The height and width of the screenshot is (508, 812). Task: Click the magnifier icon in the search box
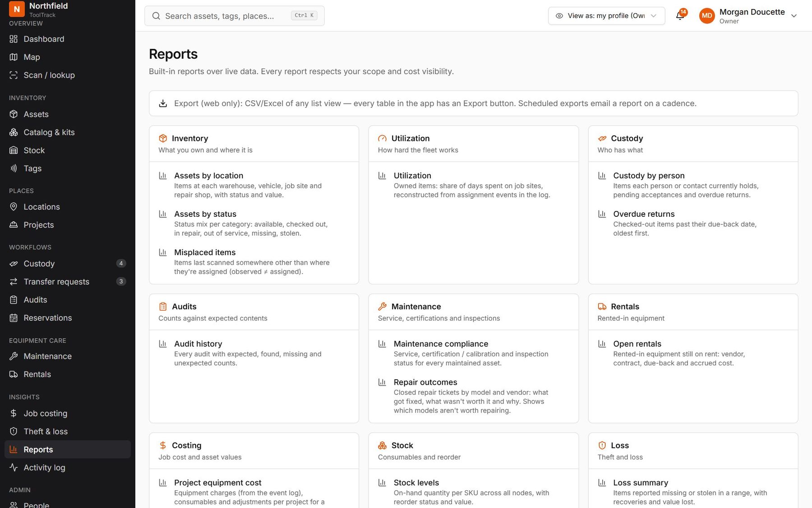[x=156, y=16]
